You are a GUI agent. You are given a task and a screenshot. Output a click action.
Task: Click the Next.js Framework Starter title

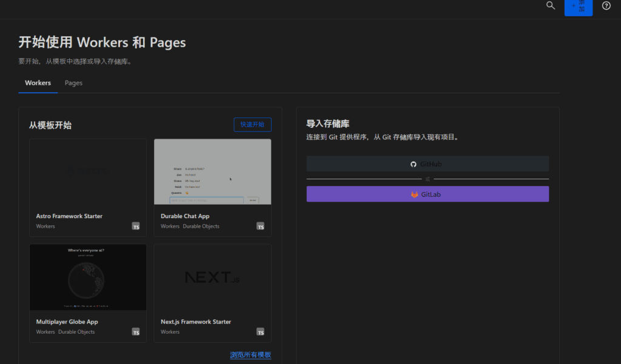[x=196, y=322]
